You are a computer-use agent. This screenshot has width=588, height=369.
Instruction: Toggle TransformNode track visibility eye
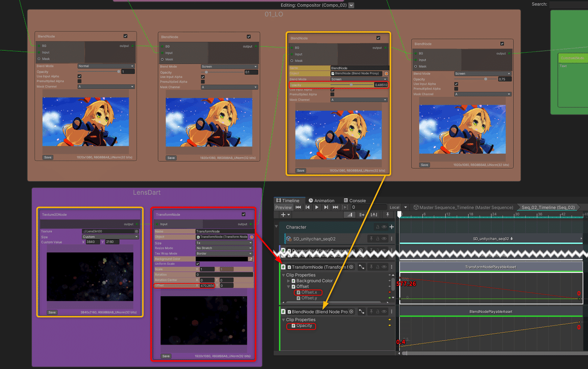385,267
